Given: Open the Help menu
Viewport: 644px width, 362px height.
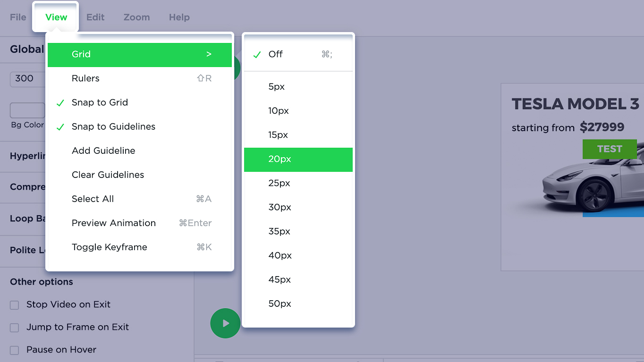Looking at the screenshot, I should (179, 17).
